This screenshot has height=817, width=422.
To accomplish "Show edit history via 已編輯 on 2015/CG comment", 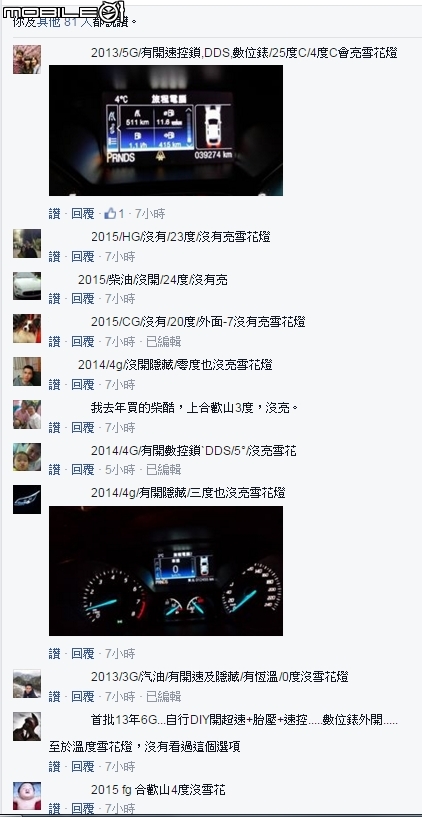I will click(x=164, y=341).
